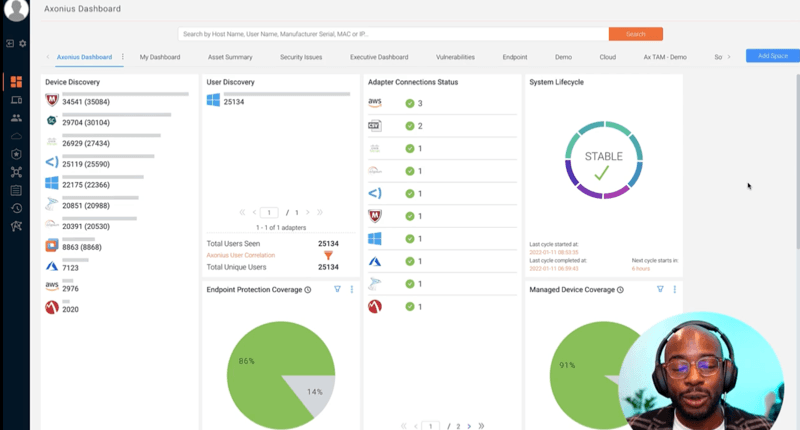Click the CSV adapter green status check
Screen dimensions: 800x430
410,126
